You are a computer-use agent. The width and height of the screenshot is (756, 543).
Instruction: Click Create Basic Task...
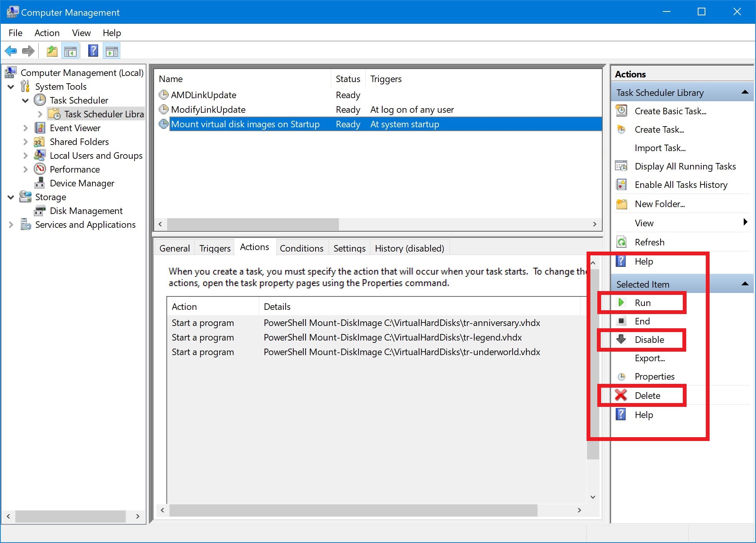pos(670,111)
